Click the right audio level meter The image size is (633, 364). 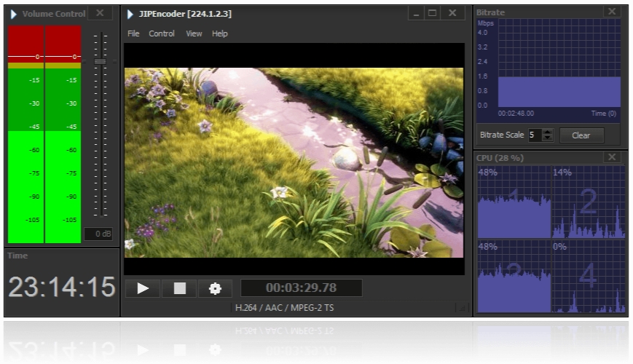point(63,135)
